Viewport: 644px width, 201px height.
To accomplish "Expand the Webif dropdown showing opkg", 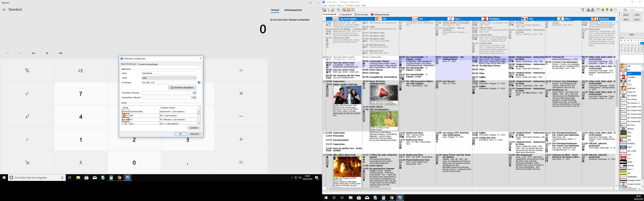I will tap(195, 78).
